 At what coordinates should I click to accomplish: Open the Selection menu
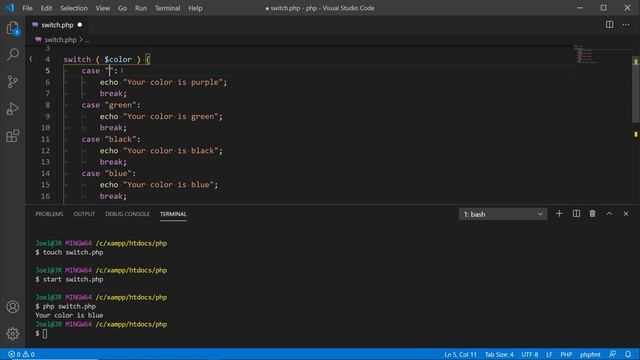coord(74,8)
